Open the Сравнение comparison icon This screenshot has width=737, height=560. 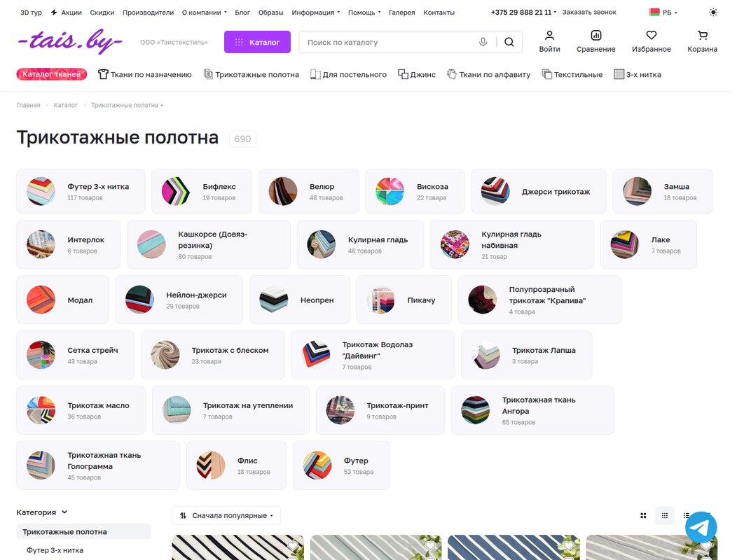click(x=596, y=41)
